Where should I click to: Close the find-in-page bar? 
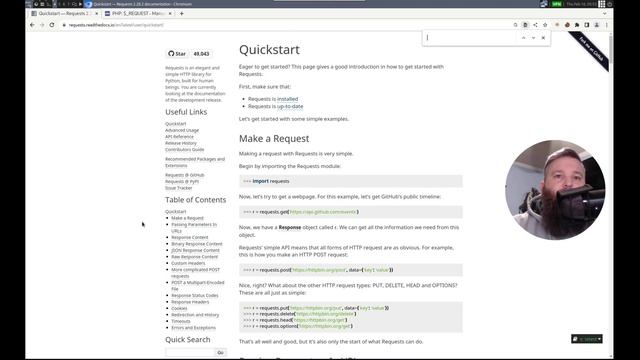[x=543, y=38]
